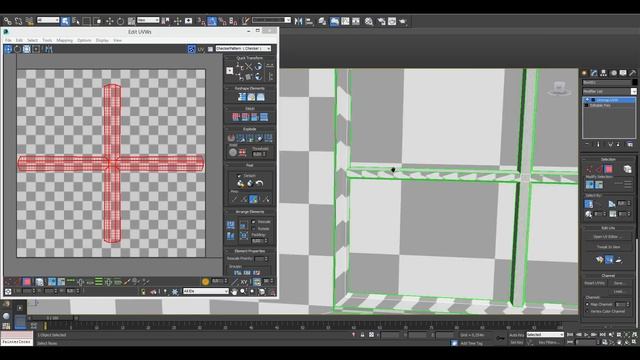Click the Target Weld icon in Explode rollout
The image size is (640, 360).
(x=233, y=153)
